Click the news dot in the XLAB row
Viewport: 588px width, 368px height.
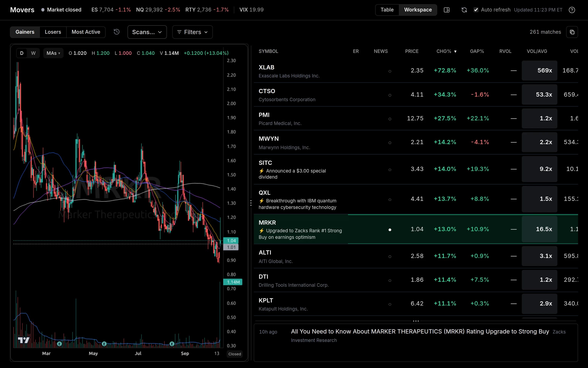[x=390, y=71]
